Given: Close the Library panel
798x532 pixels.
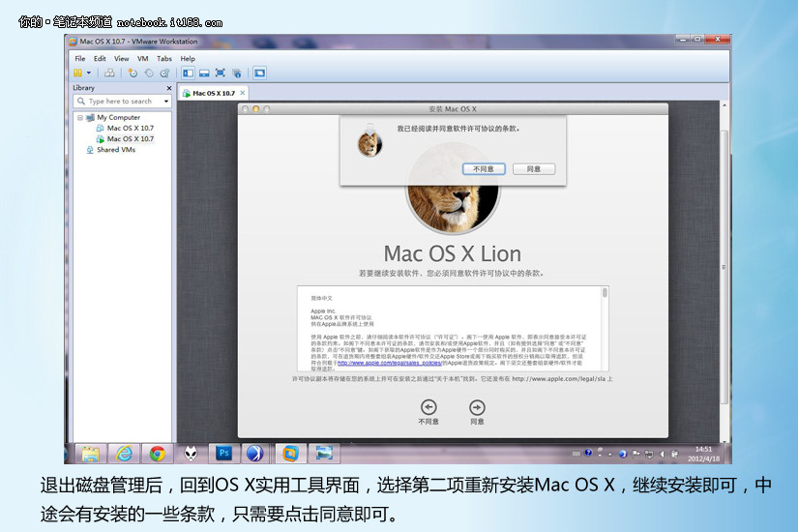Looking at the screenshot, I should tap(169, 88).
